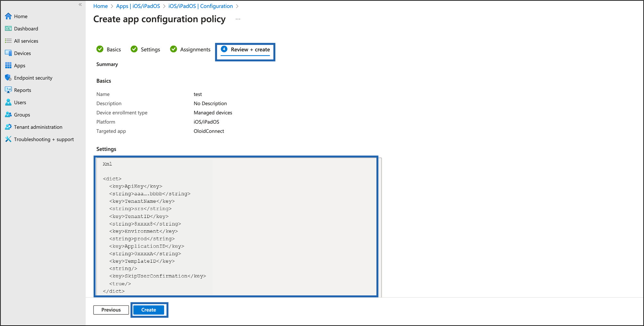Open Tenant administration label in navigation

pyautogui.click(x=38, y=127)
